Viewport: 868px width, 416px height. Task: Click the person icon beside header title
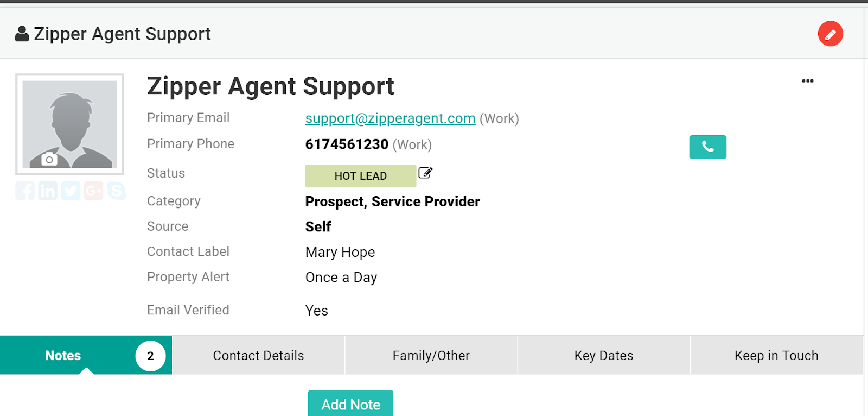[x=22, y=34]
